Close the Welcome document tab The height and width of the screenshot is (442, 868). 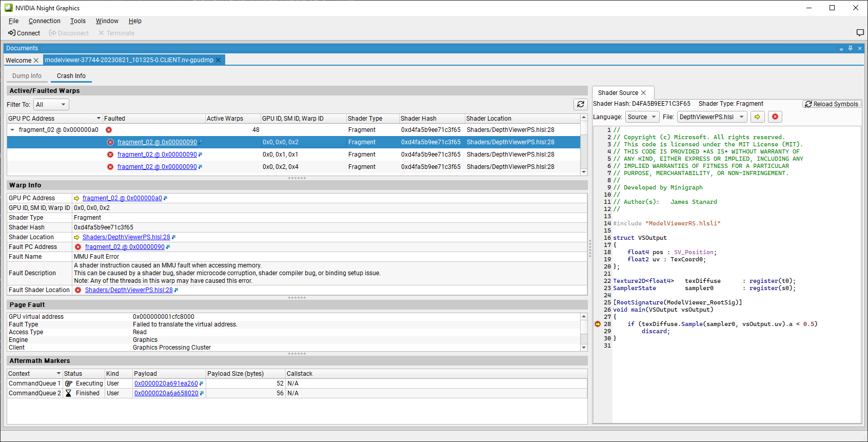pos(36,61)
